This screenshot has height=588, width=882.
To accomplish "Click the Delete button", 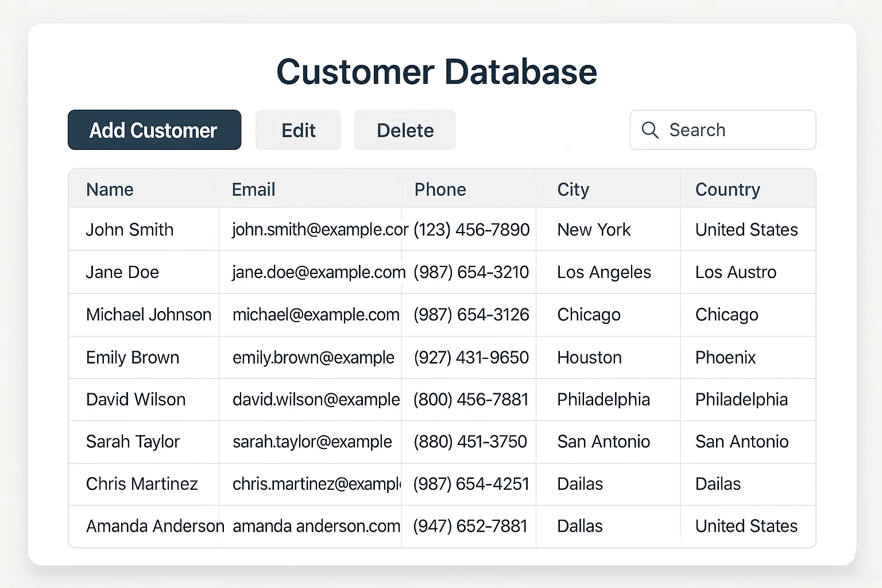I will pos(405,130).
